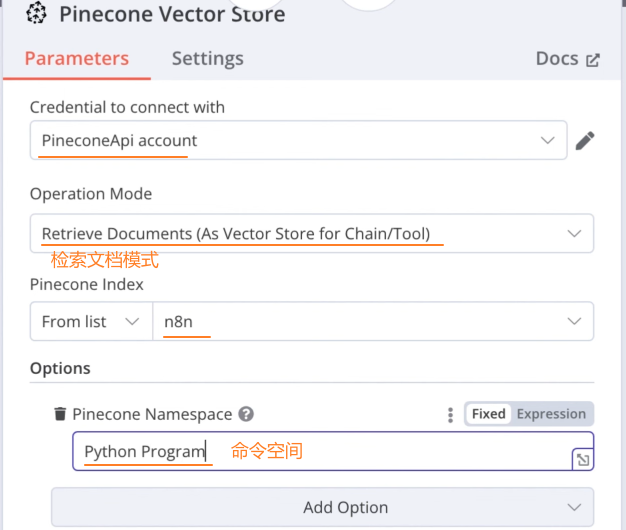The width and height of the screenshot is (626, 530).
Task: Expand the namespace field into larger editor
Action: [582, 460]
